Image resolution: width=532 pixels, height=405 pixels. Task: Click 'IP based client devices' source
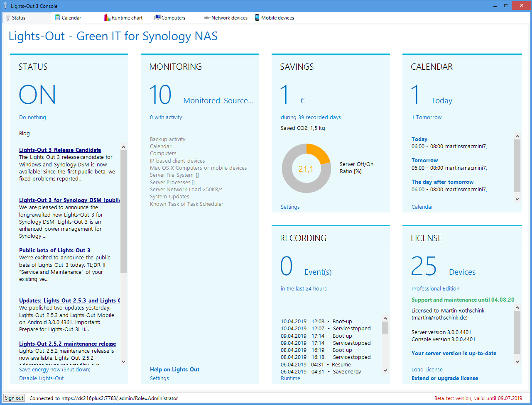[177, 161]
